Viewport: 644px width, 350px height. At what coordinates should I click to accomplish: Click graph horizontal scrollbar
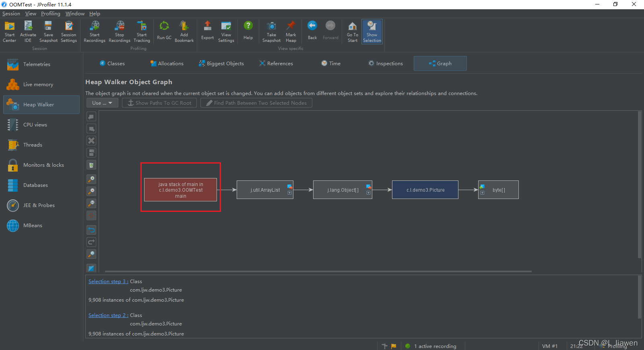pos(318,271)
